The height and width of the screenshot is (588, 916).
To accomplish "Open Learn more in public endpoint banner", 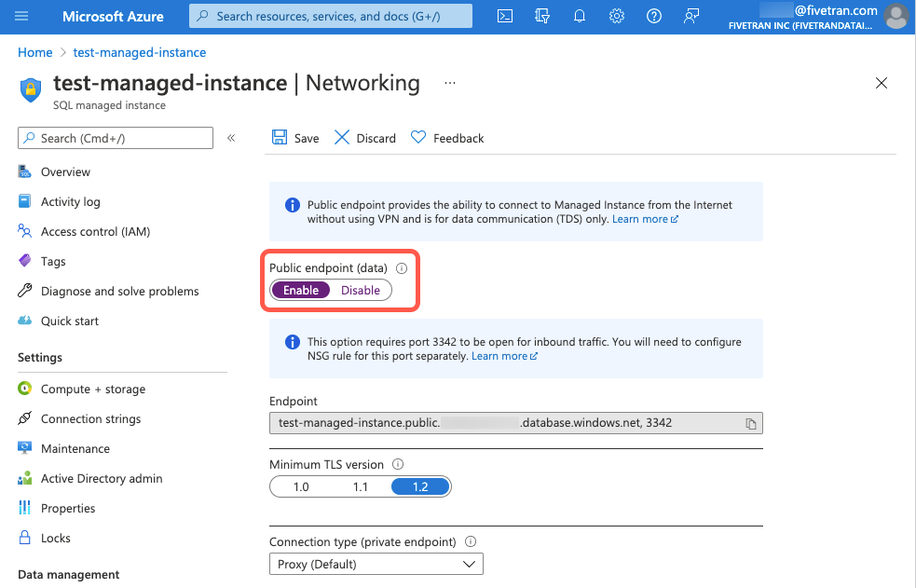I will coord(645,219).
